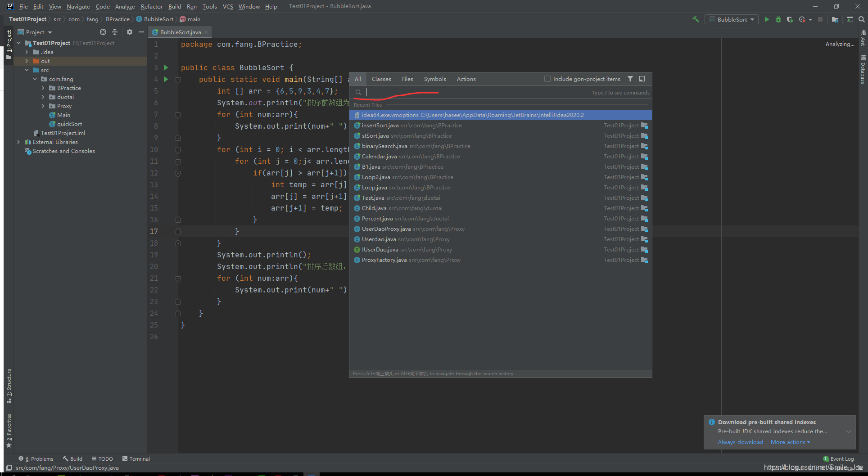This screenshot has width=868, height=476.
Task: Open the Favorites tool window stripe
Action: 9,431
